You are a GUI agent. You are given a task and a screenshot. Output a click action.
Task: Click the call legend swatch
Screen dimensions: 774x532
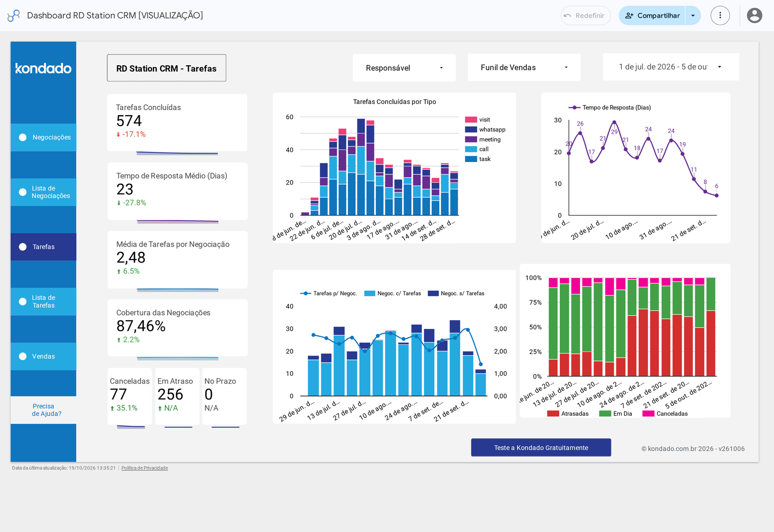471,149
